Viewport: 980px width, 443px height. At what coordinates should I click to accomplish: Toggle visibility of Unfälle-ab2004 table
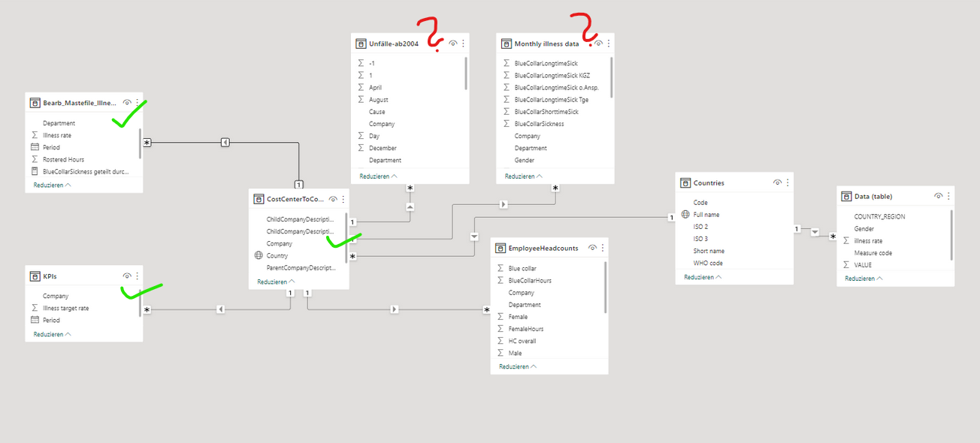point(453,44)
